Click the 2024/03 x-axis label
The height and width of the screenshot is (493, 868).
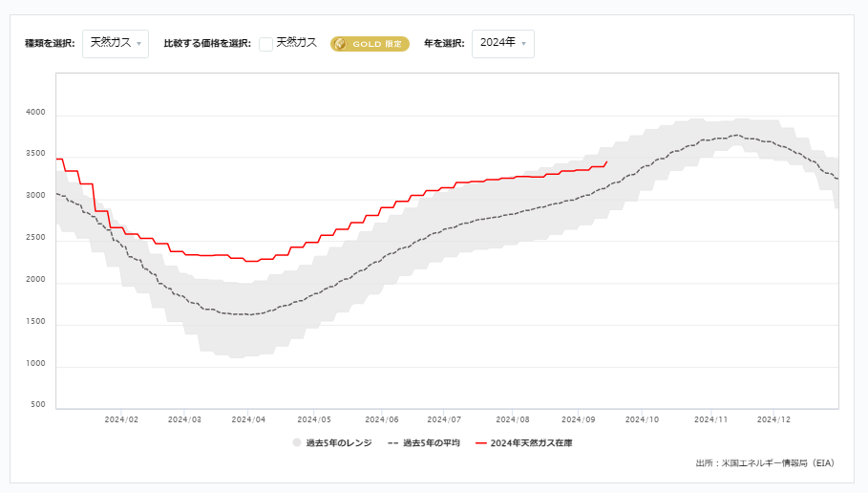[184, 419]
